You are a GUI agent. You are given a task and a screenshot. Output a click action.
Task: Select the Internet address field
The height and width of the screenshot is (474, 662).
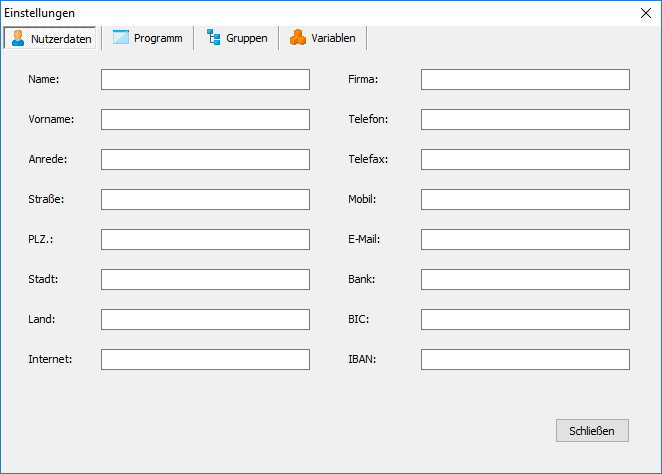point(205,359)
